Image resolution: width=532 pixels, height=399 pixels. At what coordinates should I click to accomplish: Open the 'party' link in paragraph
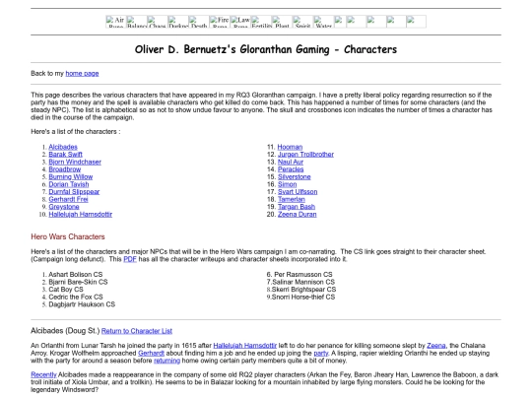pyautogui.click(x=320, y=353)
